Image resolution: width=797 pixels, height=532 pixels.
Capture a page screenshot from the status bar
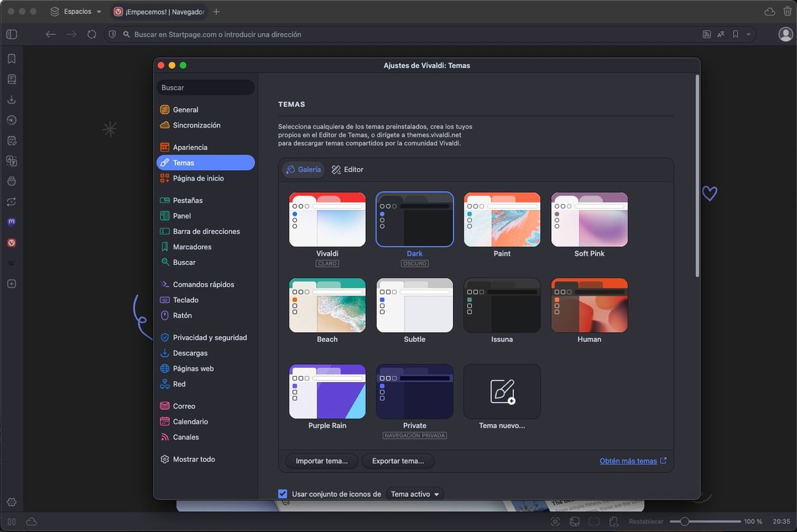click(555, 521)
